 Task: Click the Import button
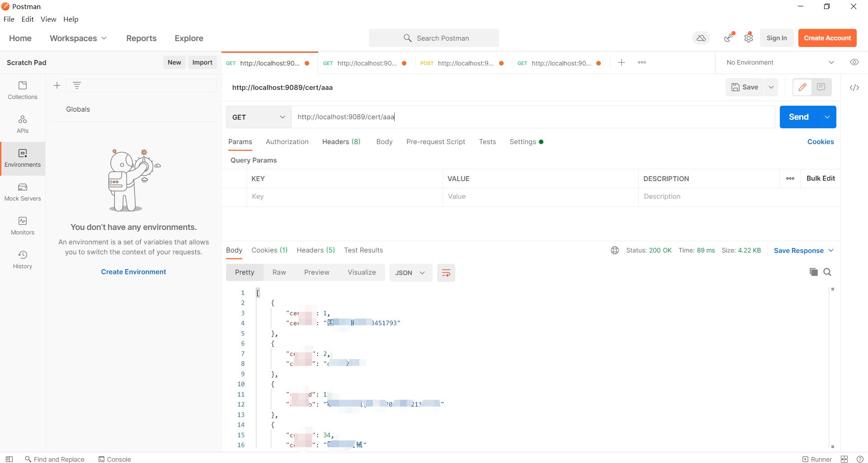pyautogui.click(x=202, y=62)
